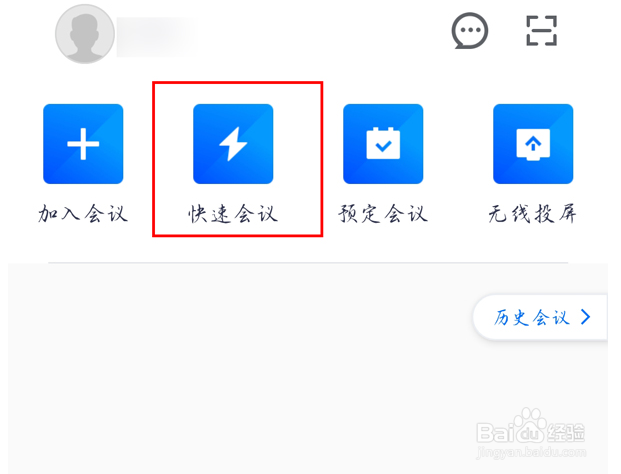This screenshot has height=474, width=621.
Task: Click the blurred username next to avatar
Action: [x=155, y=36]
